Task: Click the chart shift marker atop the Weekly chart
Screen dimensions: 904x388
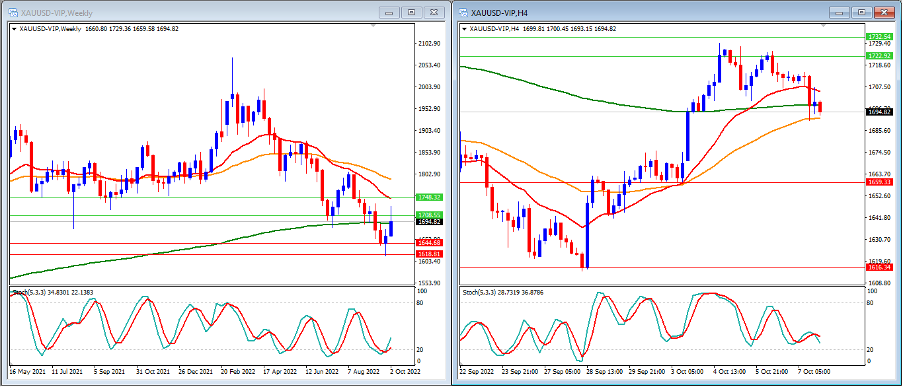Action: [374, 25]
